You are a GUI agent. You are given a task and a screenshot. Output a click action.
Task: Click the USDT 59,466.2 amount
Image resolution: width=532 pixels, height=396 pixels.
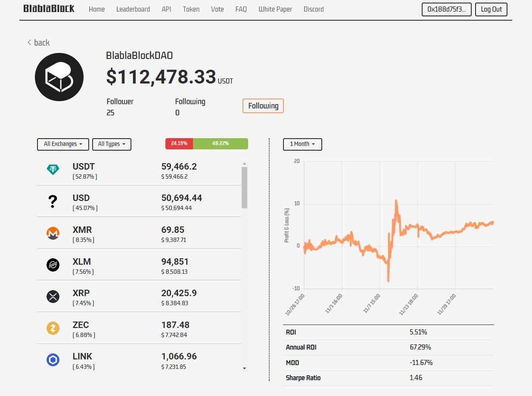179,167
